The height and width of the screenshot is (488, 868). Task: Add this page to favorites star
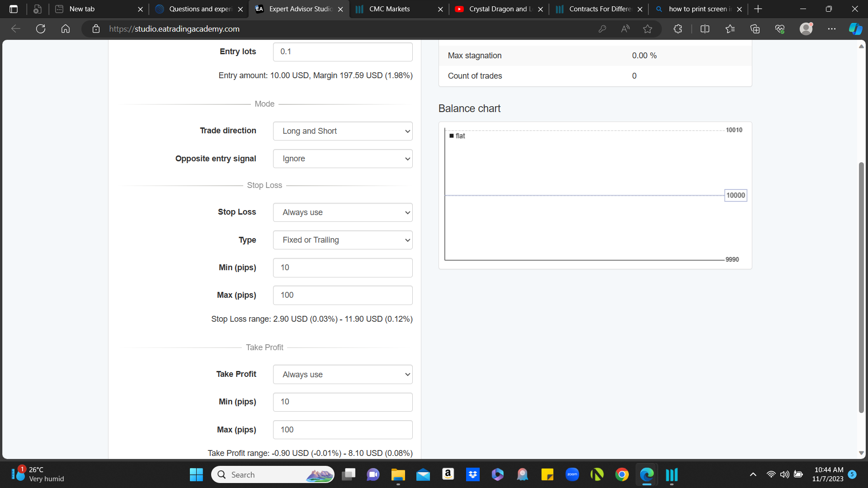(647, 29)
